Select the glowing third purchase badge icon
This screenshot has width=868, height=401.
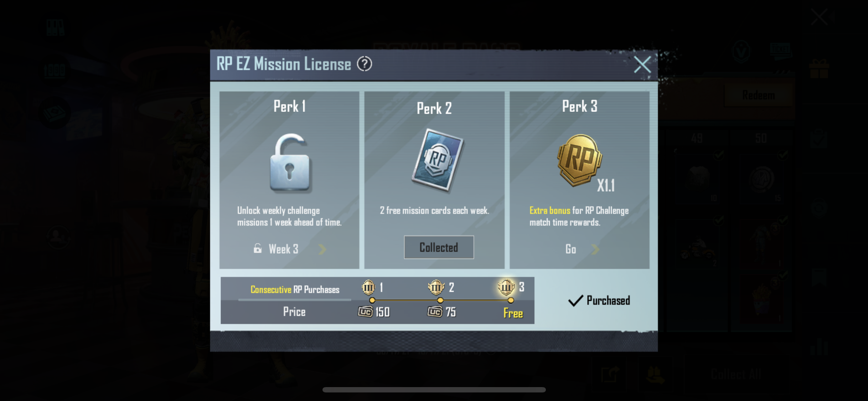coord(506,287)
